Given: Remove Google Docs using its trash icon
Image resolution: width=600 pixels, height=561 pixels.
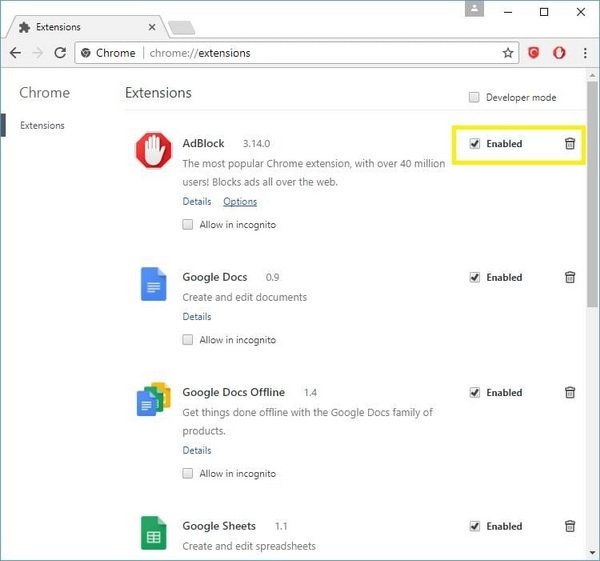Looking at the screenshot, I should 570,278.
